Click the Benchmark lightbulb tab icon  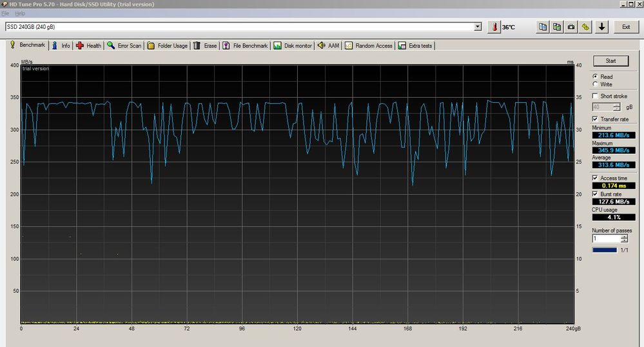tap(13, 44)
